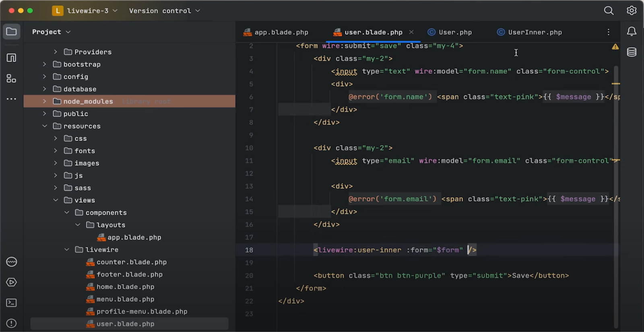Collapse the resources folder
644x332 pixels.
45,126
